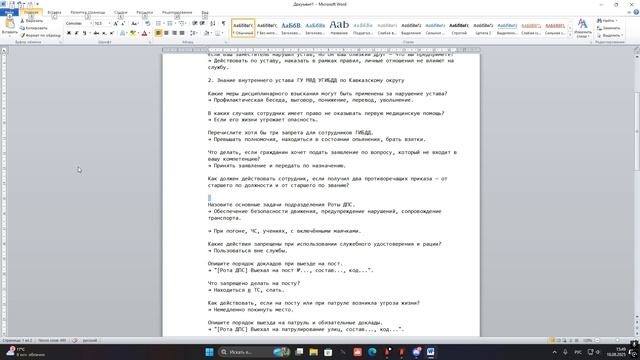Open the font color dropdown arrow
Viewport: 640px width, 360px height.
point(149,33)
